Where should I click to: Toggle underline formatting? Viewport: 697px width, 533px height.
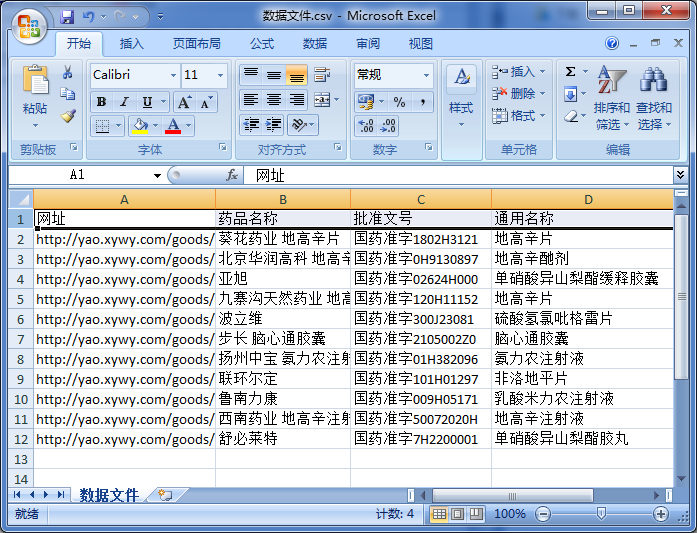click(147, 102)
